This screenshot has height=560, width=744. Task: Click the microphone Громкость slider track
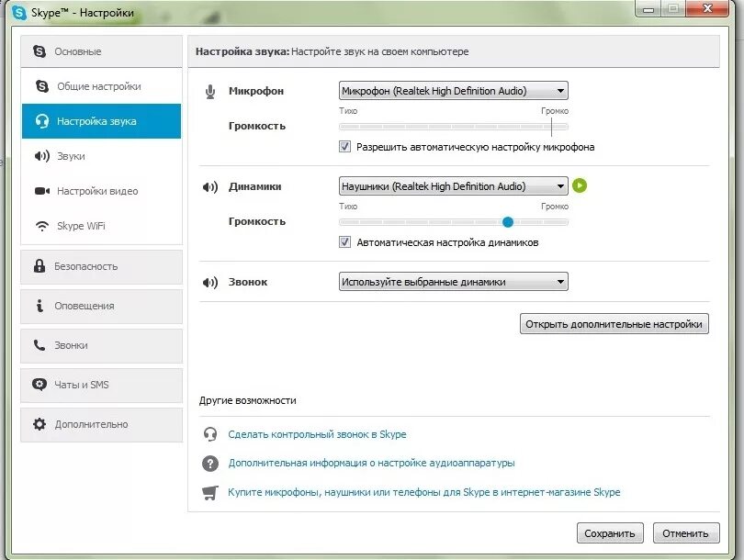coord(453,127)
